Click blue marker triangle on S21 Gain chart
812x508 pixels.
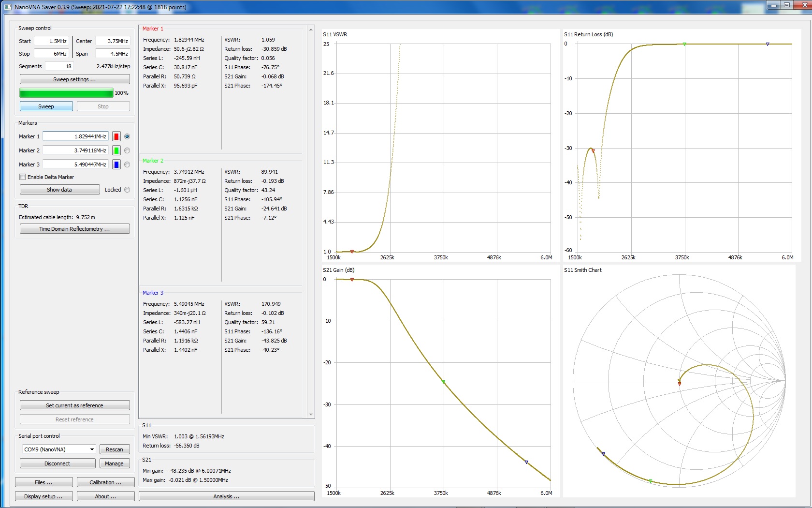click(526, 462)
